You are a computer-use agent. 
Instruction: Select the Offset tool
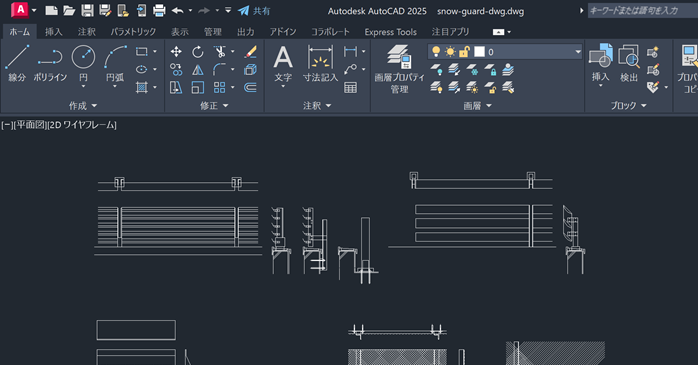(x=250, y=87)
